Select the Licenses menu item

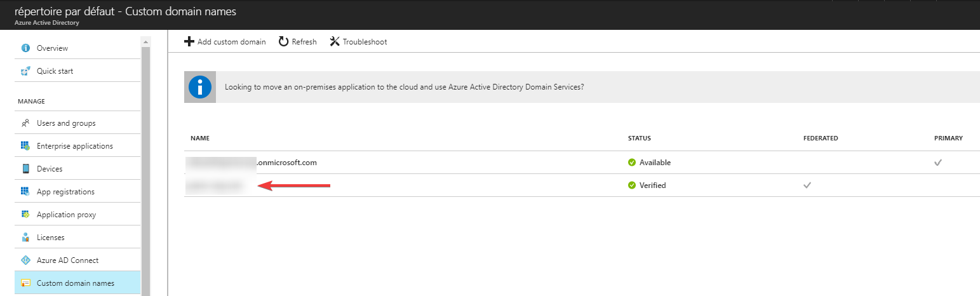click(x=77, y=238)
